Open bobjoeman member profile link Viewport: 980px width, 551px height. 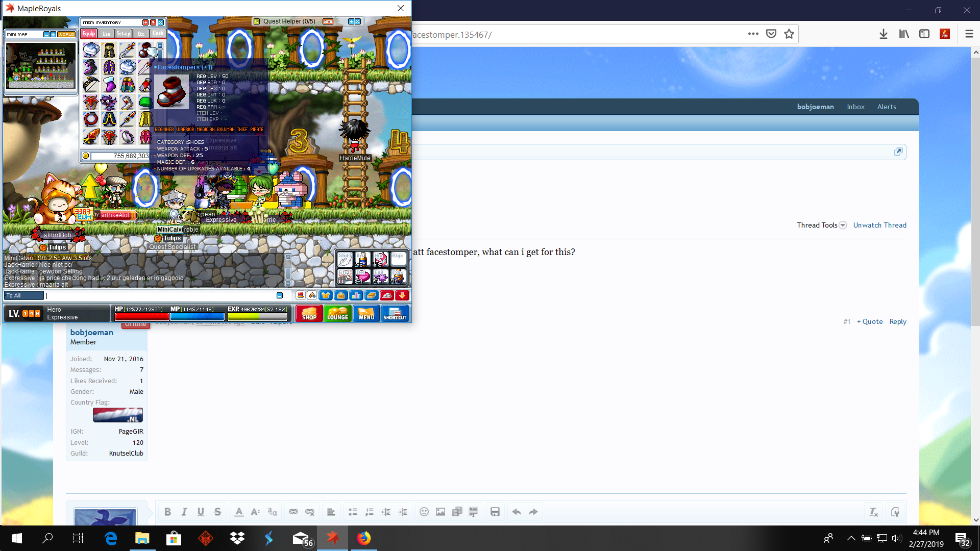coord(92,332)
